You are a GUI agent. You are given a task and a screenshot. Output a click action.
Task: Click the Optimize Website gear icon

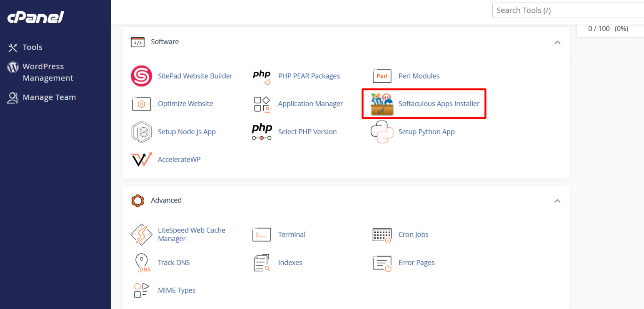click(x=141, y=104)
